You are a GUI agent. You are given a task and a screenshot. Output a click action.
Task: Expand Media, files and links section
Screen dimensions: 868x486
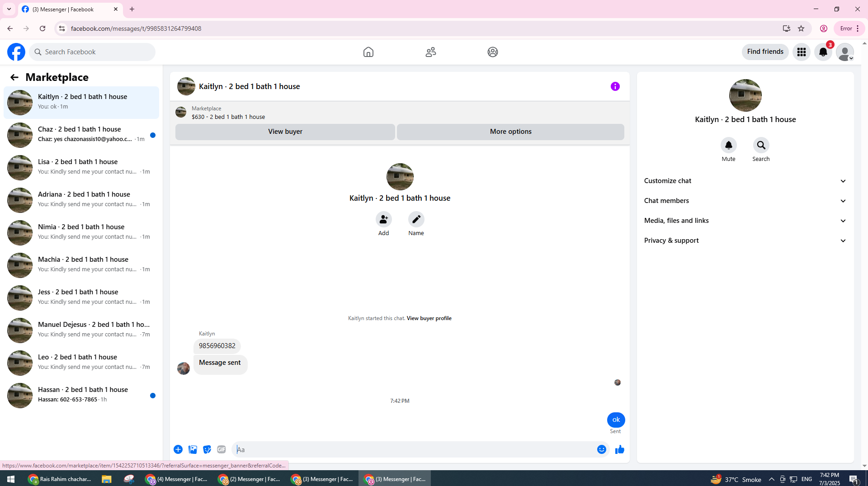[x=745, y=221]
